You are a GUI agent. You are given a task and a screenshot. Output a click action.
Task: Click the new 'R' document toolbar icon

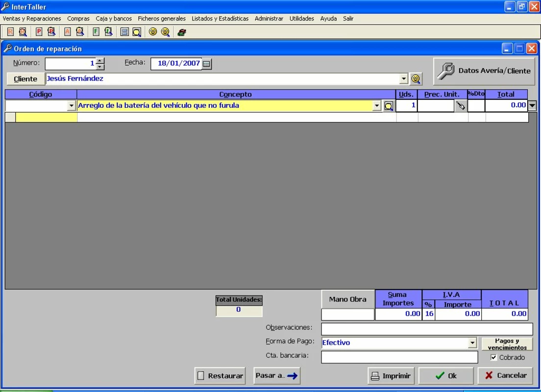pyautogui.click(x=10, y=32)
